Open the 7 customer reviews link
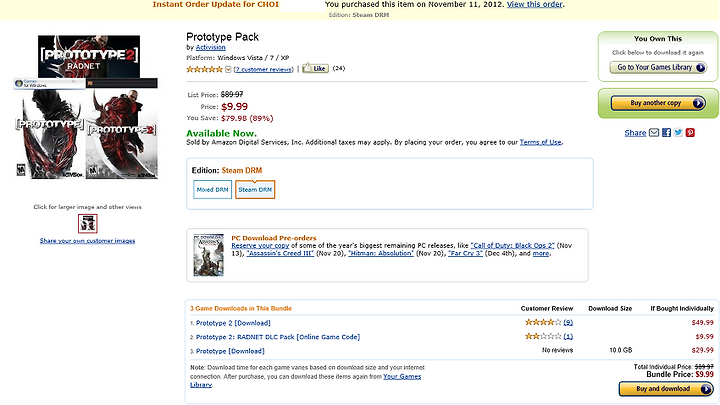 [x=264, y=69]
